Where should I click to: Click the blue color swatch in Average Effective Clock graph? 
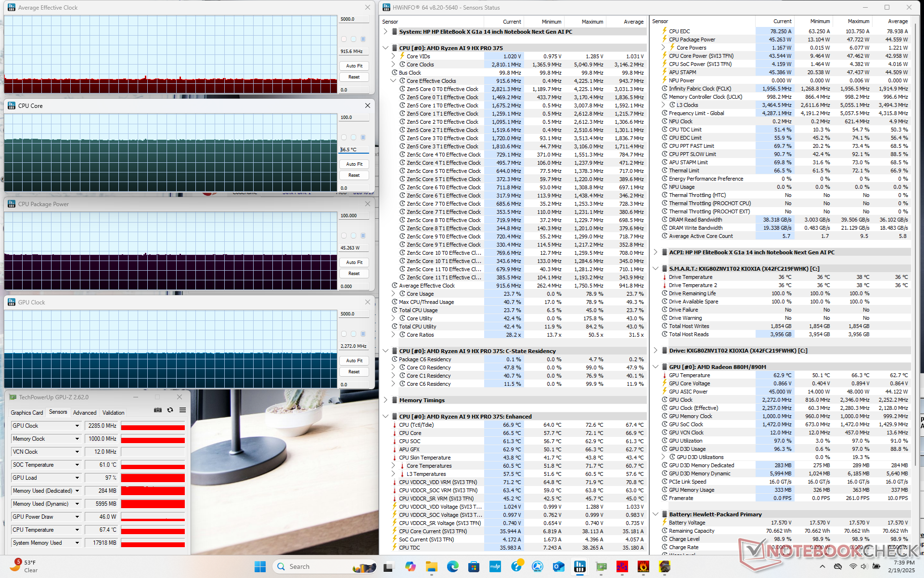[363, 39]
